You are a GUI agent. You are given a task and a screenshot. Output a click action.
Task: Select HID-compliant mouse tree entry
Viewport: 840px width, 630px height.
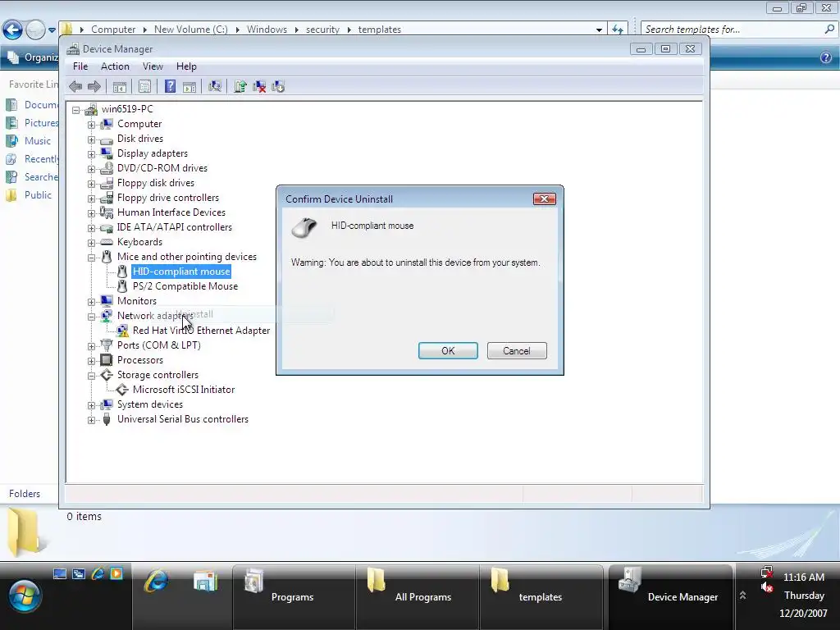click(181, 272)
